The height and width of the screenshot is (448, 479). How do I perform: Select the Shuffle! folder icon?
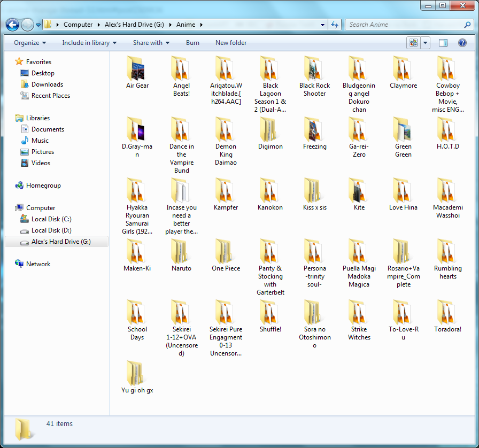pyautogui.click(x=268, y=312)
